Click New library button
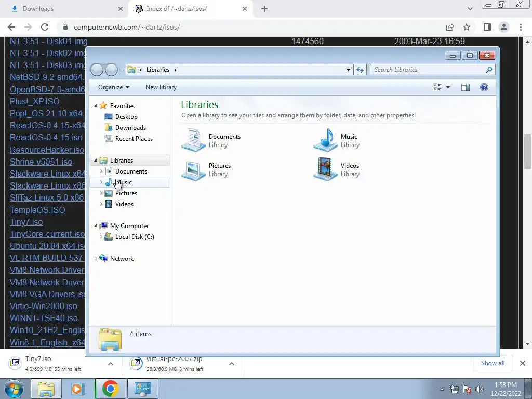The height and width of the screenshot is (399, 532). pyautogui.click(x=161, y=87)
